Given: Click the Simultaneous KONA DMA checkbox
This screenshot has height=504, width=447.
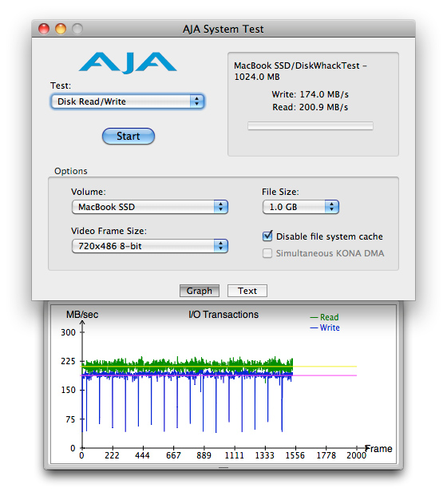Looking at the screenshot, I should tap(267, 253).
